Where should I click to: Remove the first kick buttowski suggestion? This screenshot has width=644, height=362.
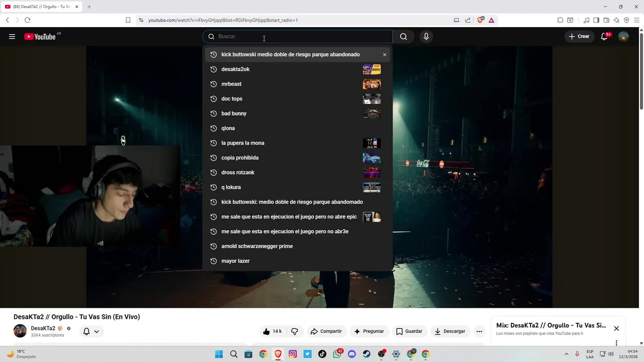(384, 54)
